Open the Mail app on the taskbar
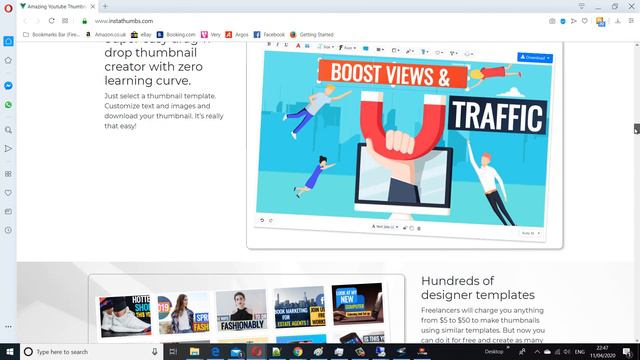This screenshot has height=360, width=640. pos(236,351)
